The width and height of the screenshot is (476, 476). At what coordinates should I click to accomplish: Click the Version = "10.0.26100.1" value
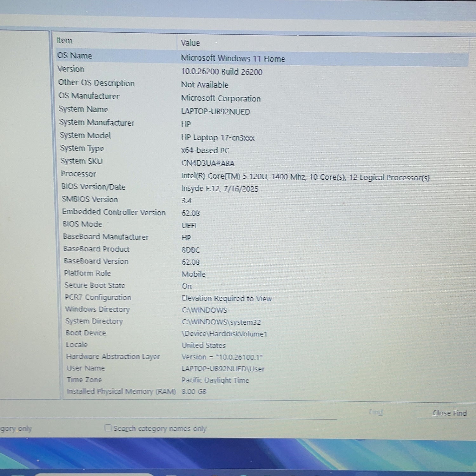pyautogui.click(x=222, y=357)
